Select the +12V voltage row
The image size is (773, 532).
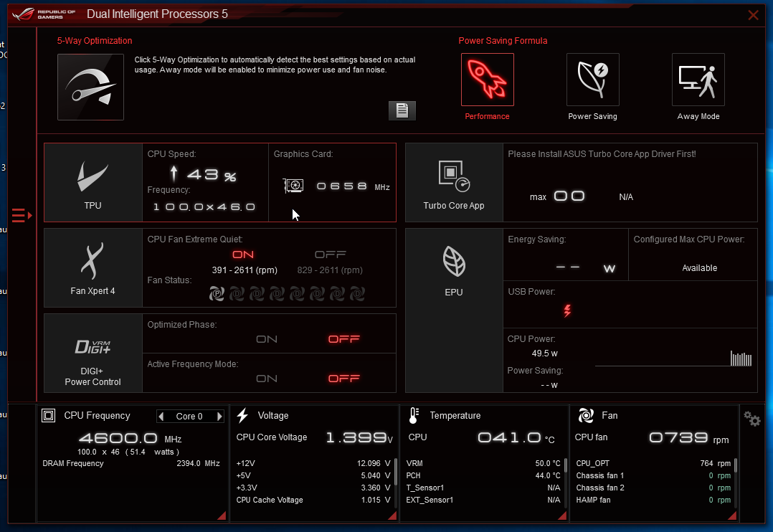tap(313, 463)
